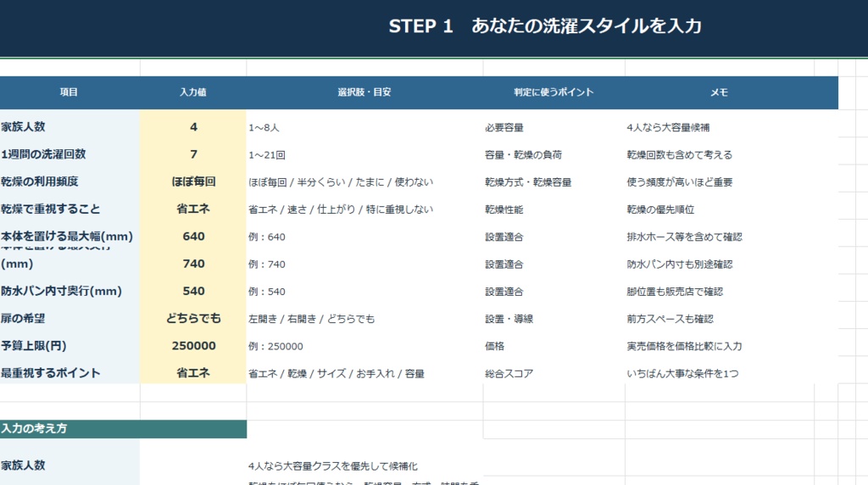Viewport: 868px width, 485px height.
Task: Select the 省エネ value for 最重視するポイント
Action: pos(193,372)
